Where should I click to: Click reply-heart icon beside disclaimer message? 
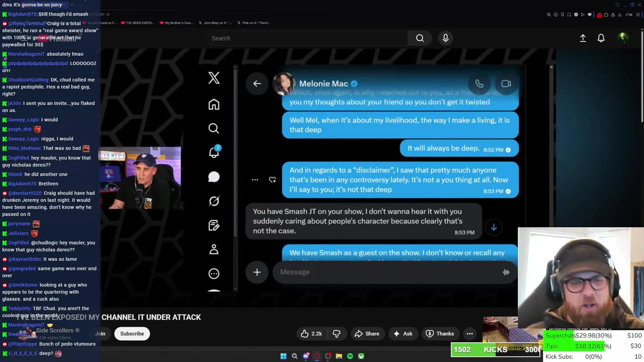pyautogui.click(x=272, y=179)
